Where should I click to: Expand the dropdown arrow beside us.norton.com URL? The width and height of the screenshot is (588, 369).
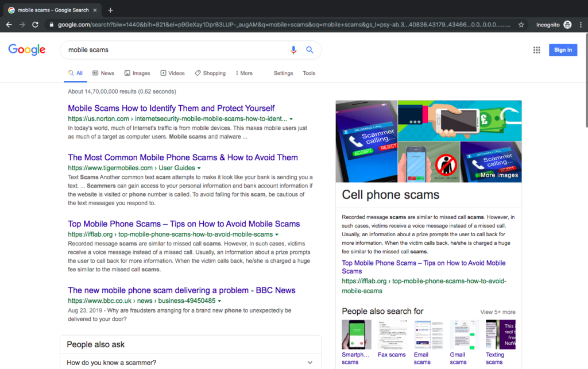[x=291, y=119]
